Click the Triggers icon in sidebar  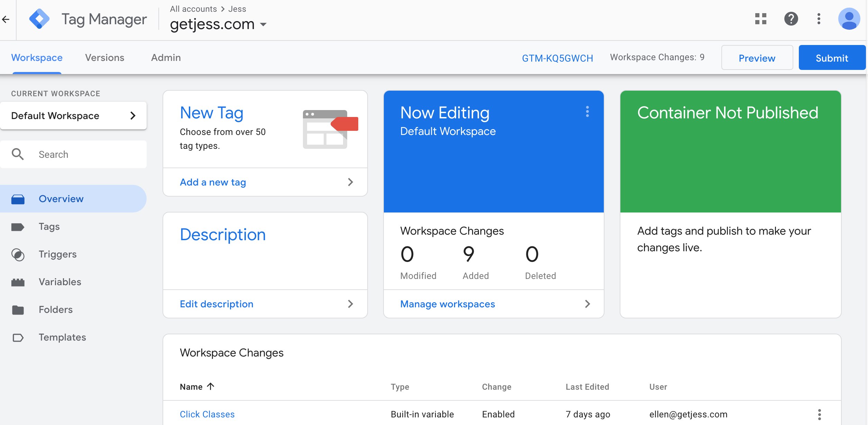19,254
